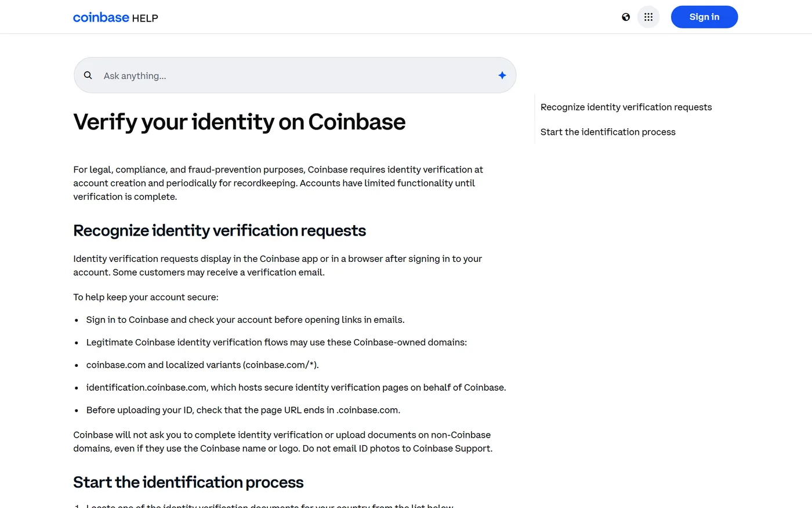This screenshot has height=508, width=812.
Task: Jump to Recognize identity verification requests in sidebar
Action: (x=626, y=107)
